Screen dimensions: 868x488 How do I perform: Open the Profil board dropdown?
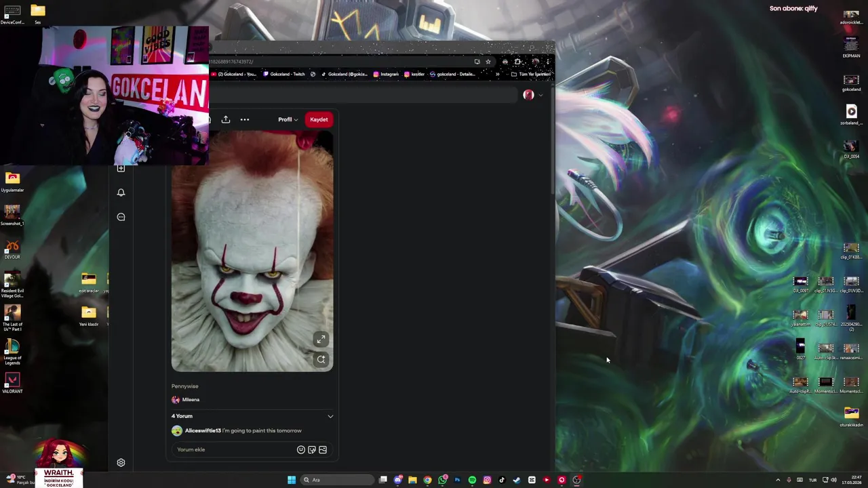click(x=288, y=119)
